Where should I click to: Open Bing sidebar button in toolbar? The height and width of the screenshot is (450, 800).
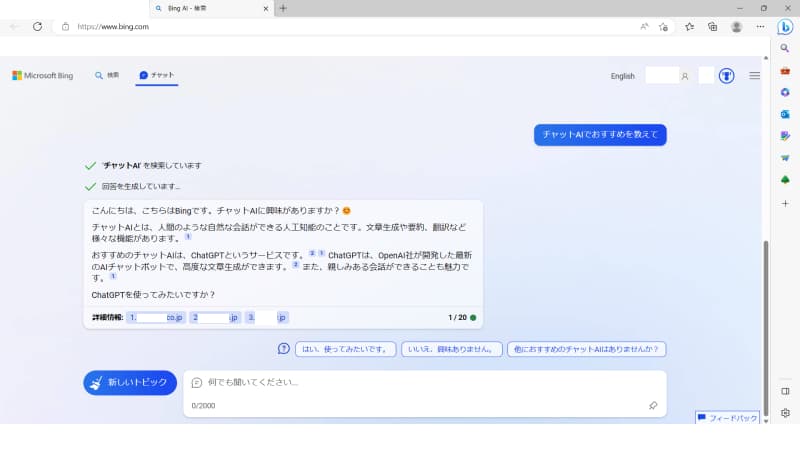(785, 27)
